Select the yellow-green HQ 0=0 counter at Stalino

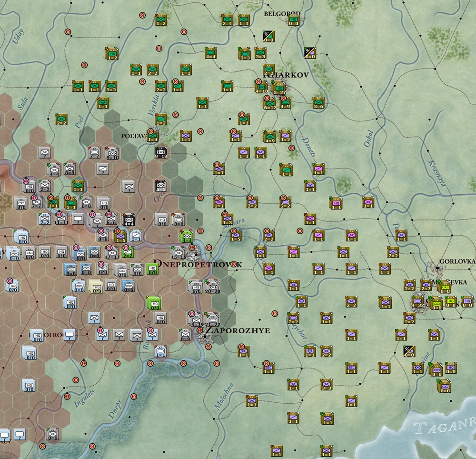pos(451,301)
